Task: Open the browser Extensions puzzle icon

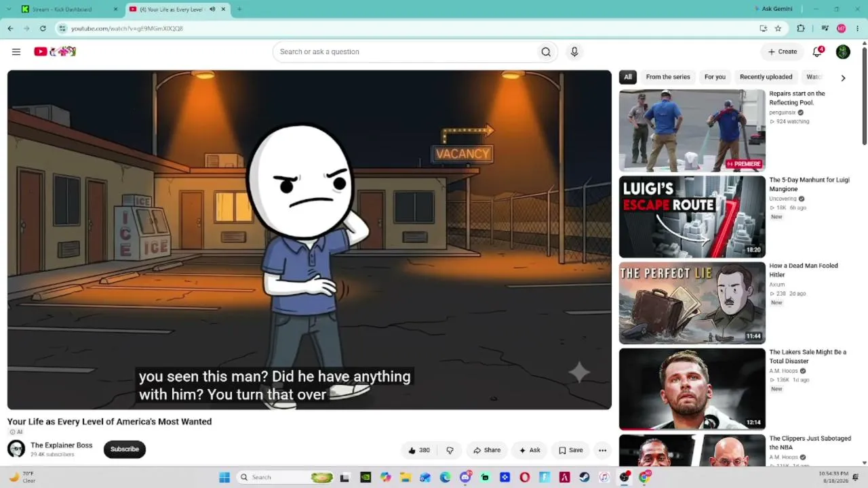Action: 801,28
